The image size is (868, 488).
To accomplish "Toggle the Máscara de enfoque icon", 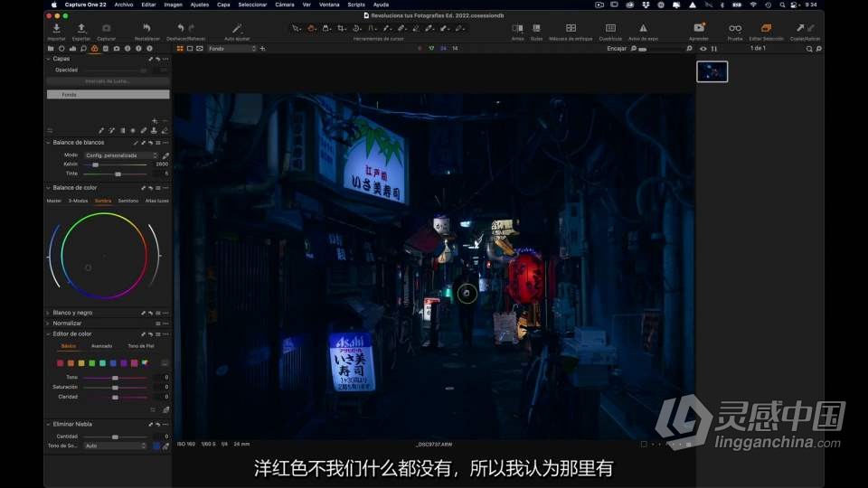I will coord(571,28).
